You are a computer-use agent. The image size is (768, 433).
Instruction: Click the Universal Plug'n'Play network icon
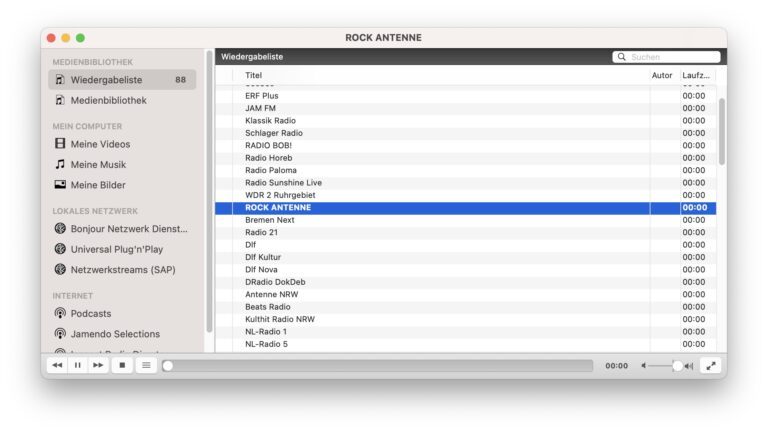point(60,249)
